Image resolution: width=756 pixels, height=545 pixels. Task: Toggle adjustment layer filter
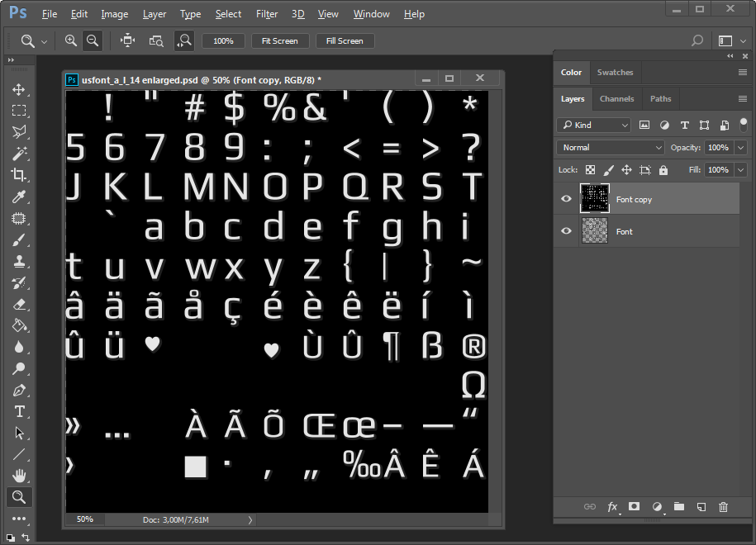pos(664,126)
